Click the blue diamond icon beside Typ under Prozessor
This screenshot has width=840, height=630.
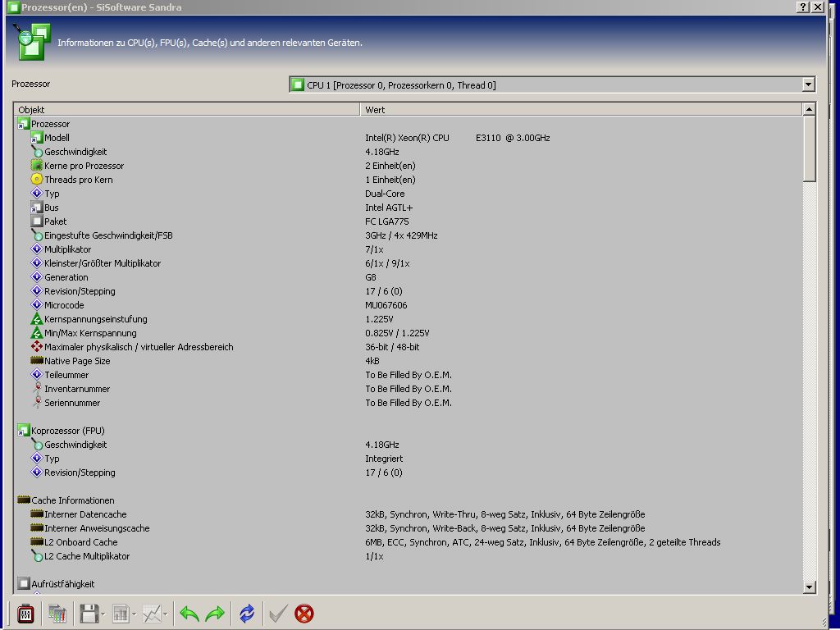tap(36, 194)
